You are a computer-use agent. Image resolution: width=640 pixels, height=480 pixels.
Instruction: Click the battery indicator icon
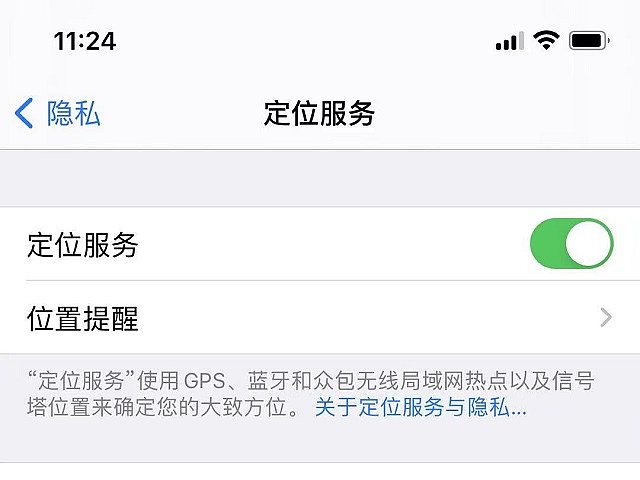pos(589,40)
